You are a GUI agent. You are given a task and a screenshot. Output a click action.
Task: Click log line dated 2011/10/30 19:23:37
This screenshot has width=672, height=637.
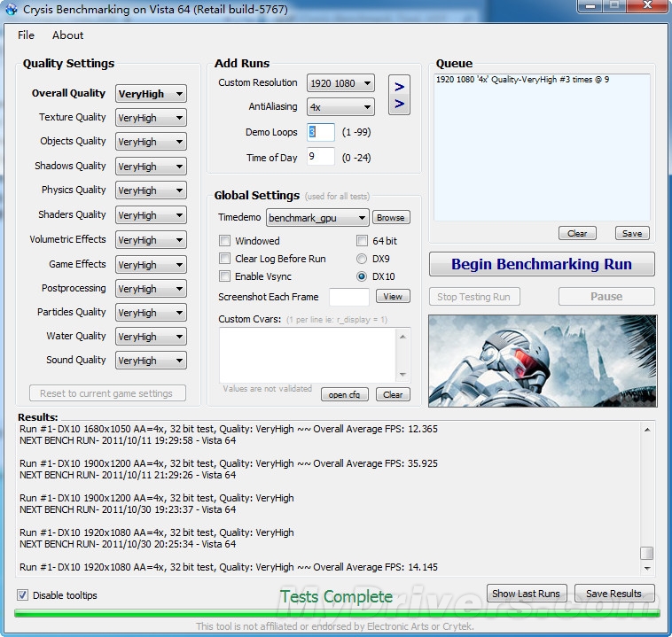(128, 509)
